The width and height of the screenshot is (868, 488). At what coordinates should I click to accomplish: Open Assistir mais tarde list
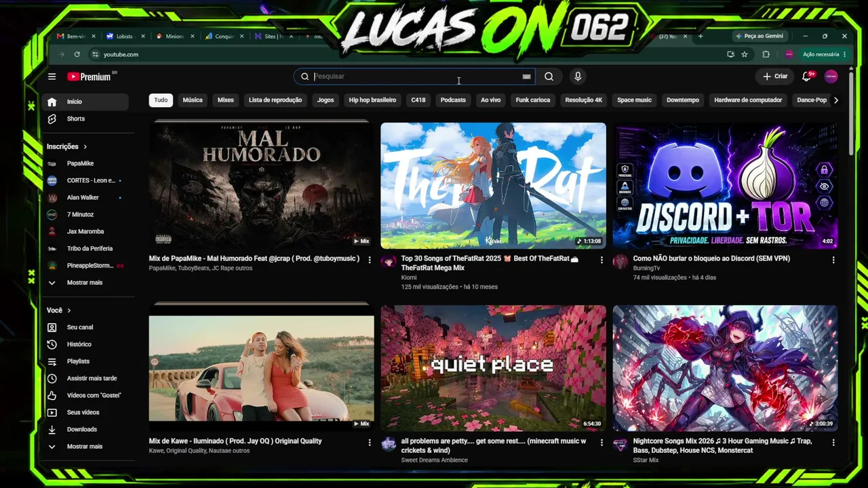point(86,378)
